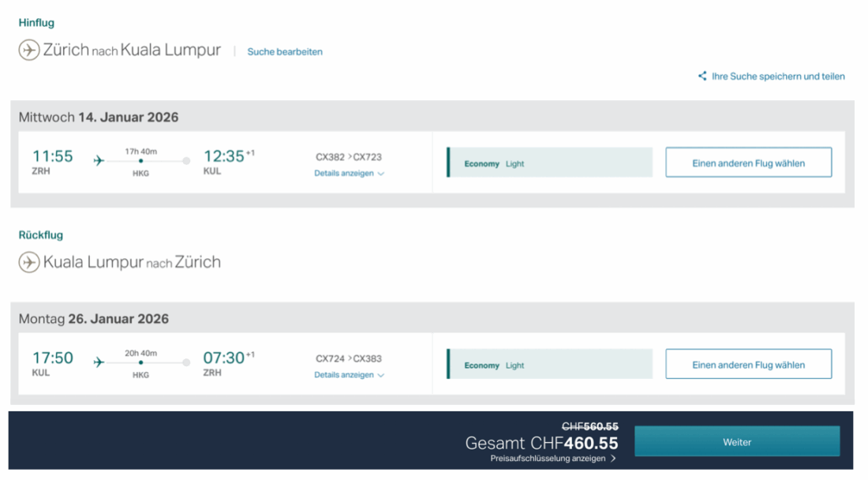Click the HKG stopover dot on outbound flight

coord(140,161)
